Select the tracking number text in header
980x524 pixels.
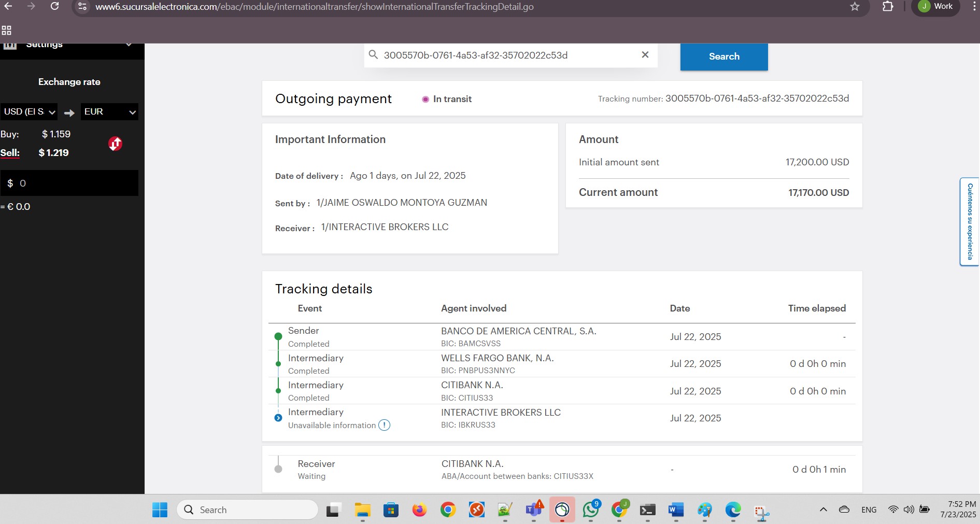[757, 98]
